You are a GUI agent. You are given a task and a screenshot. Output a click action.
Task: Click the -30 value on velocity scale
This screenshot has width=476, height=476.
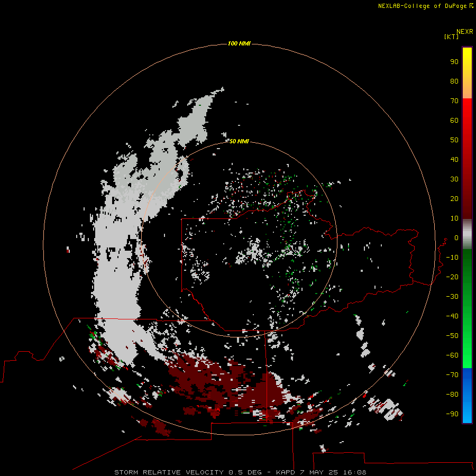452,297
